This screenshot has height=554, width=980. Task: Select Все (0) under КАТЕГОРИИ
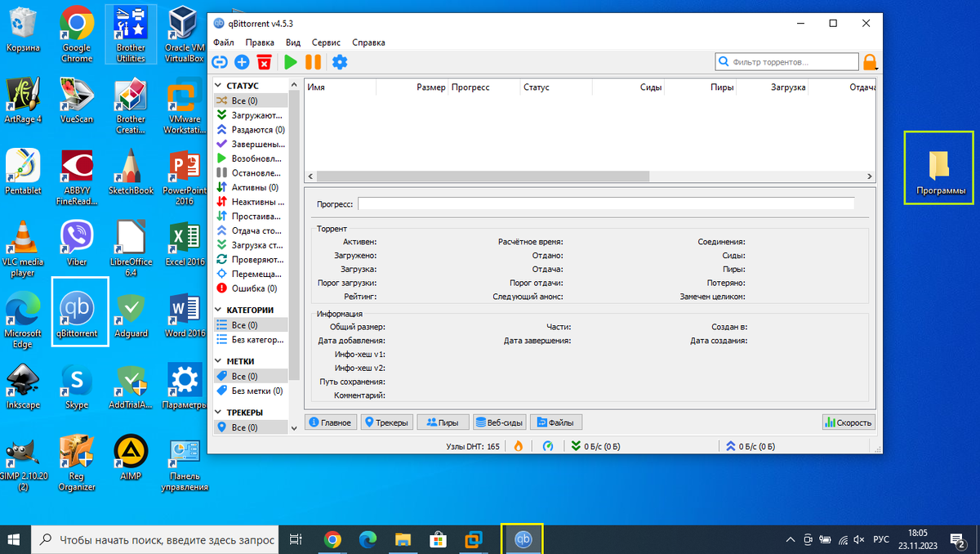coord(251,325)
